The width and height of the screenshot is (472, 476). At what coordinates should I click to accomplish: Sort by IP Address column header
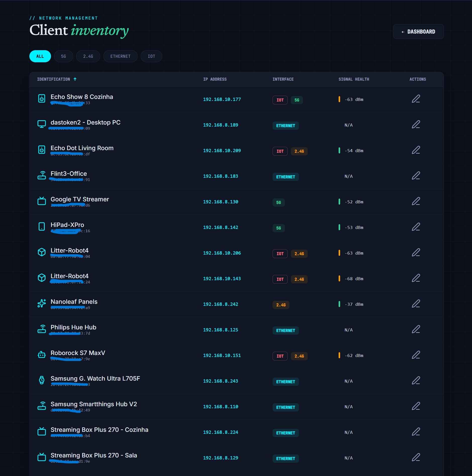(215, 79)
